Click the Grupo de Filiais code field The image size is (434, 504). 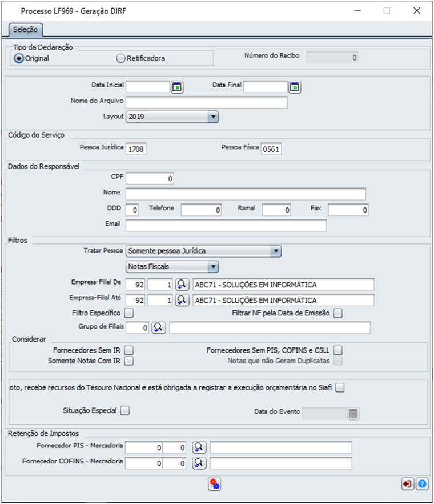pos(137,328)
